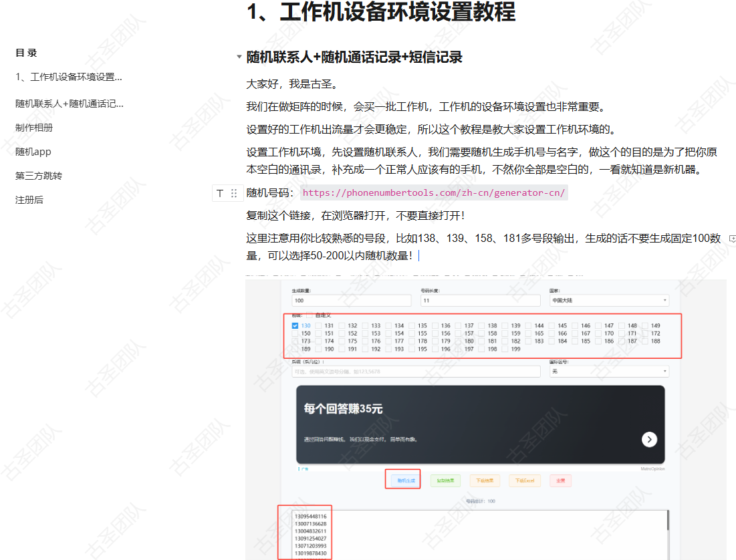Click the main title 1、工作机设备环境设置教程

click(x=381, y=12)
